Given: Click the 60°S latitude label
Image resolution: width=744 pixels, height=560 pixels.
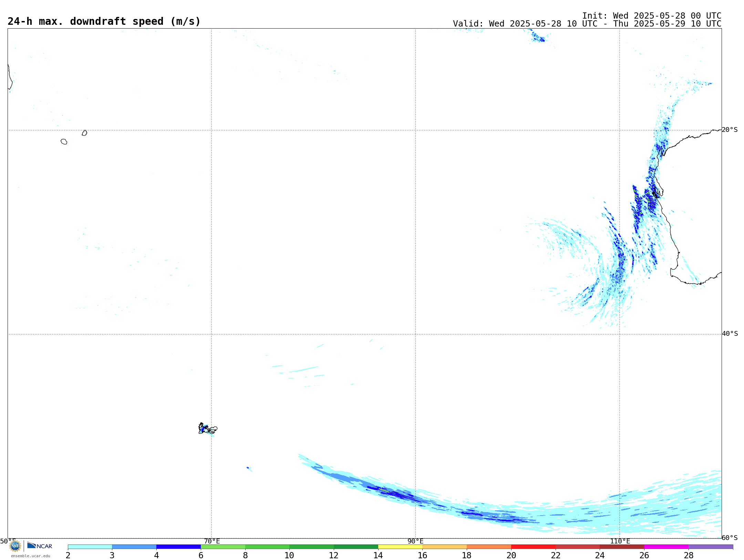Looking at the screenshot, I should coord(730,538).
